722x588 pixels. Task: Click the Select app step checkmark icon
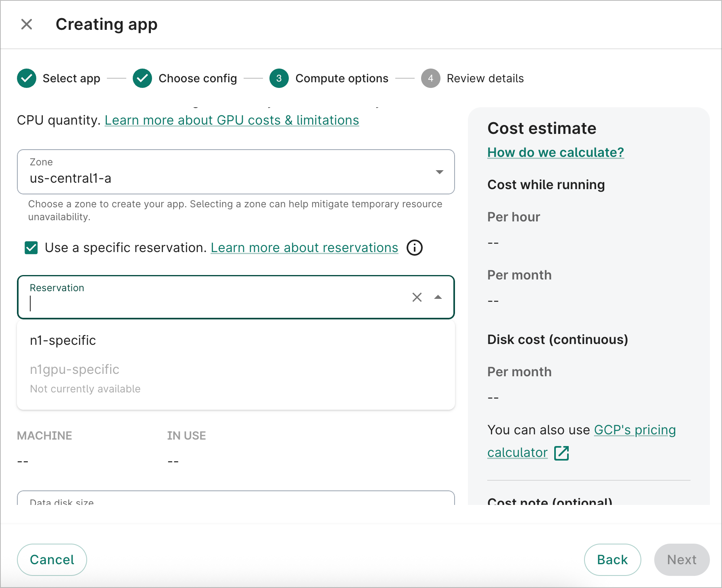tap(27, 78)
